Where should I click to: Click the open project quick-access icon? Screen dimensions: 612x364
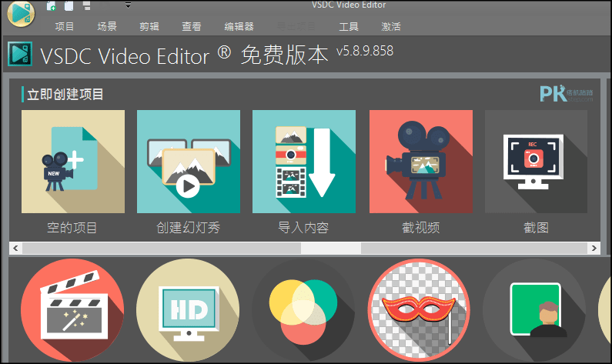tap(69, 5)
